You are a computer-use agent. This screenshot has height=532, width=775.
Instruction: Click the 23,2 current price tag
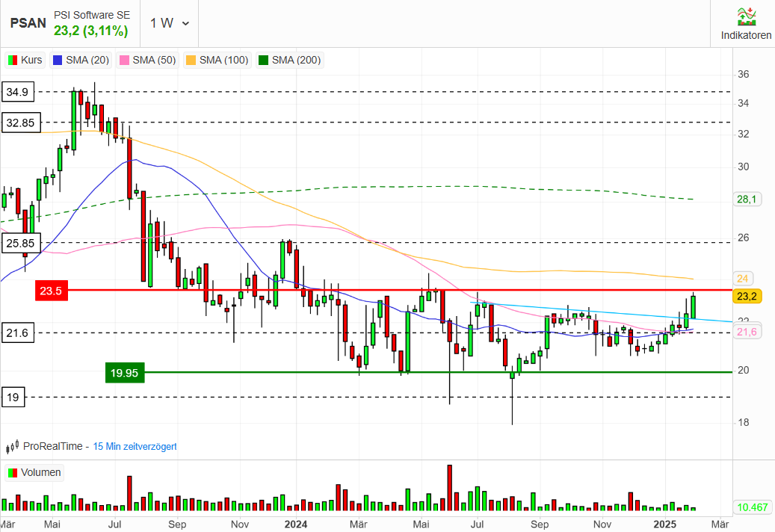coord(747,297)
